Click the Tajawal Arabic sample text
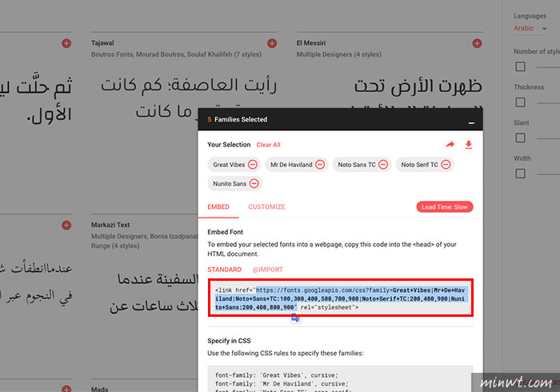Screen dimensions: 560x392 (188, 98)
